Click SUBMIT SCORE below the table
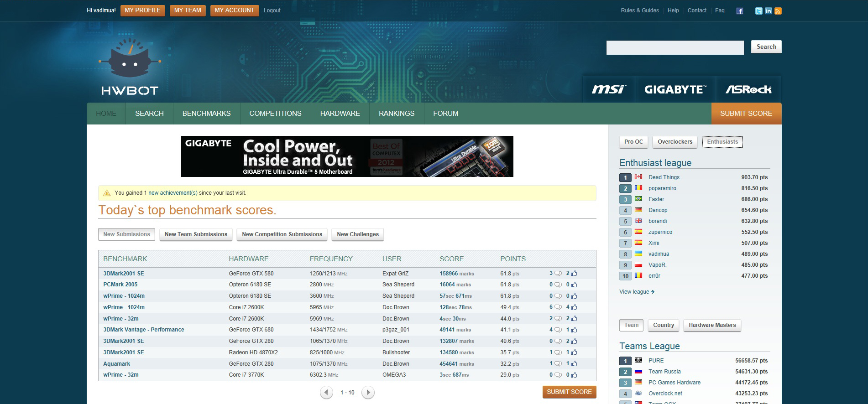This screenshot has height=404, width=868. tap(569, 392)
